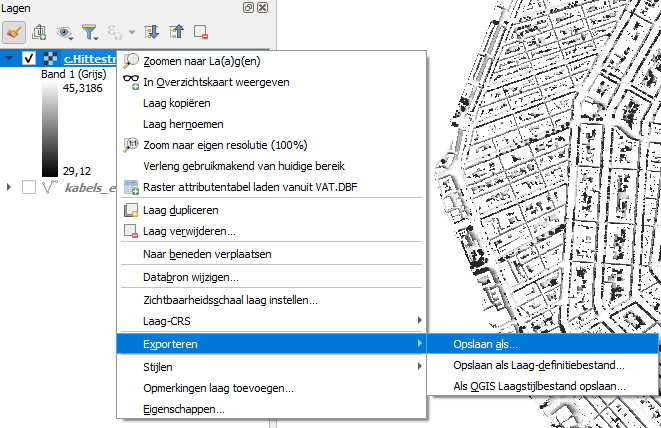Open the Layer Styling panel brush icon
The height and width of the screenshot is (428, 661).
pos(14,32)
